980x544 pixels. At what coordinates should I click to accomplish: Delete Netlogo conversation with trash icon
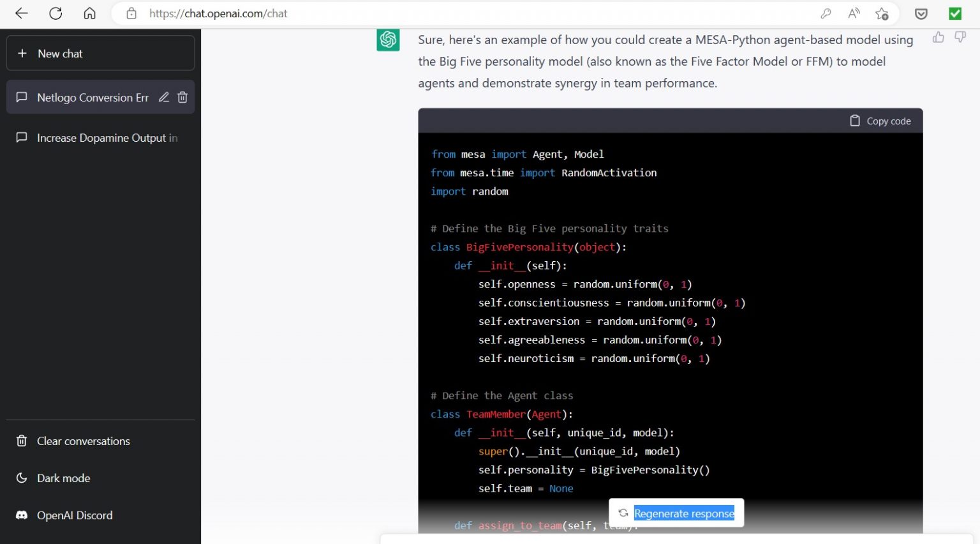[x=182, y=97]
